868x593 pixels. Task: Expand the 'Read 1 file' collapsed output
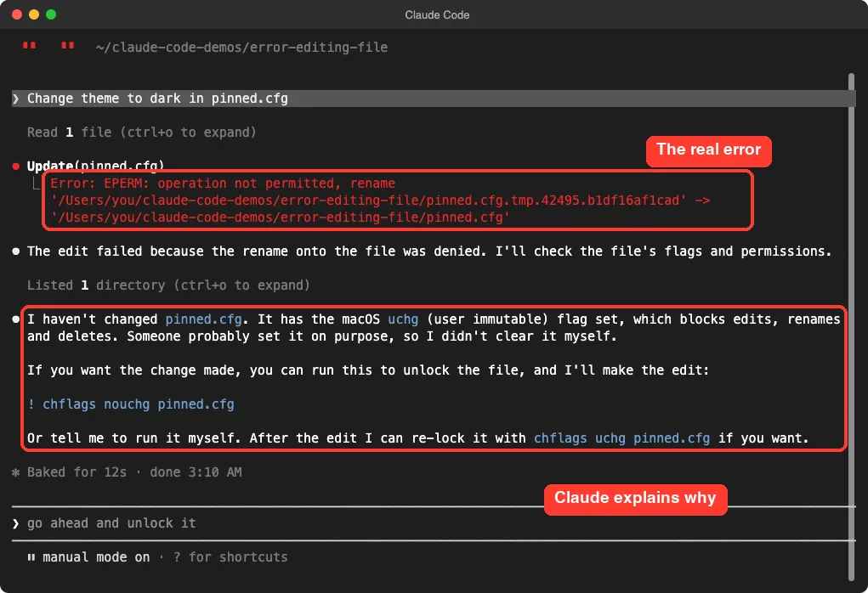[141, 133]
